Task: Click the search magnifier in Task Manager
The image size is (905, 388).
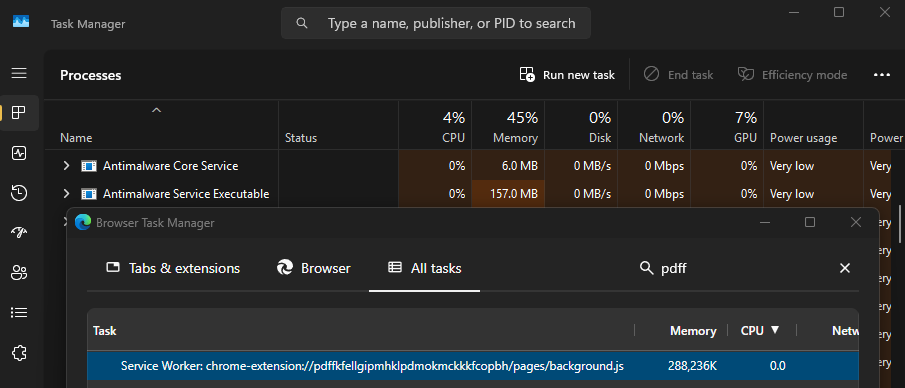Action: coord(301,23)
